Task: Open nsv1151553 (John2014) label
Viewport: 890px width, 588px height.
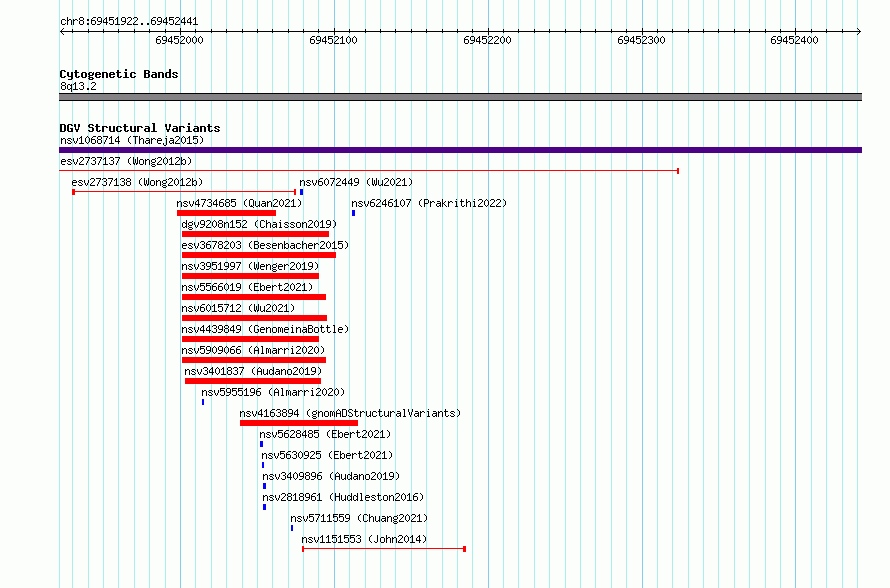Action: (364, 539)
